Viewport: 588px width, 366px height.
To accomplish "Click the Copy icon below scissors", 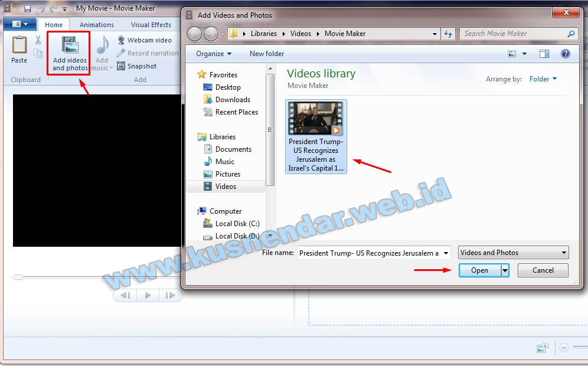I will click(x=38, y=53).
